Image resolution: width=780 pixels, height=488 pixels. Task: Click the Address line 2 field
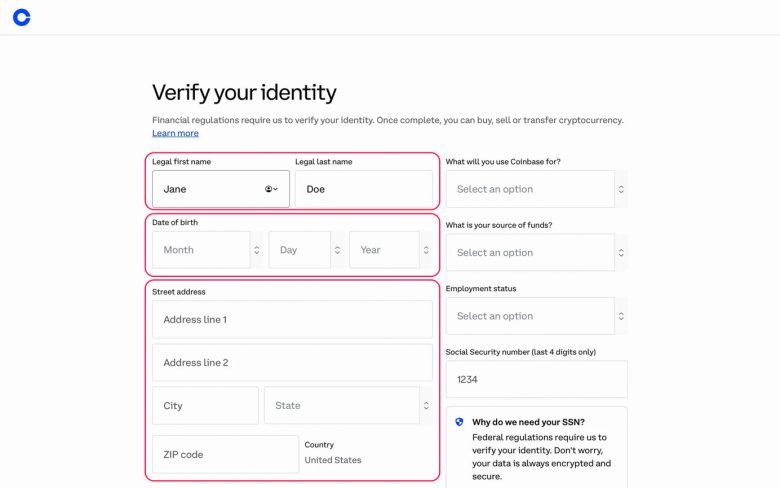(292, 363)
